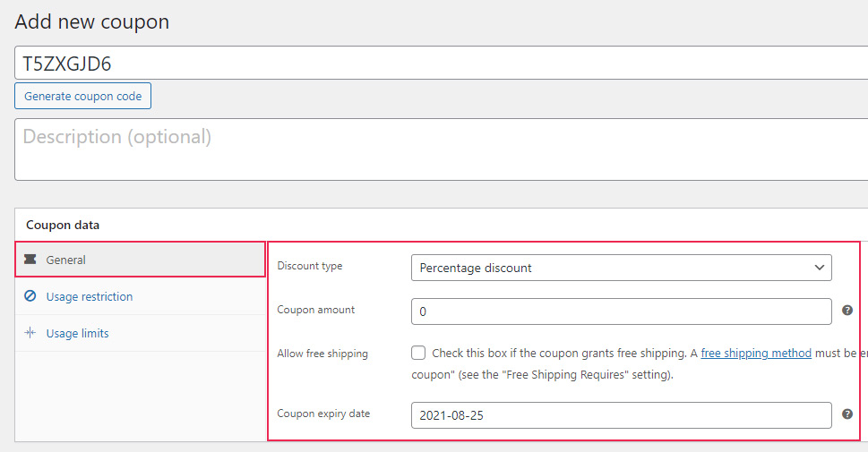The width and height of the screenshot is (868, 452).
Task: Click the Discount type label text
Action: click(310, 266)
